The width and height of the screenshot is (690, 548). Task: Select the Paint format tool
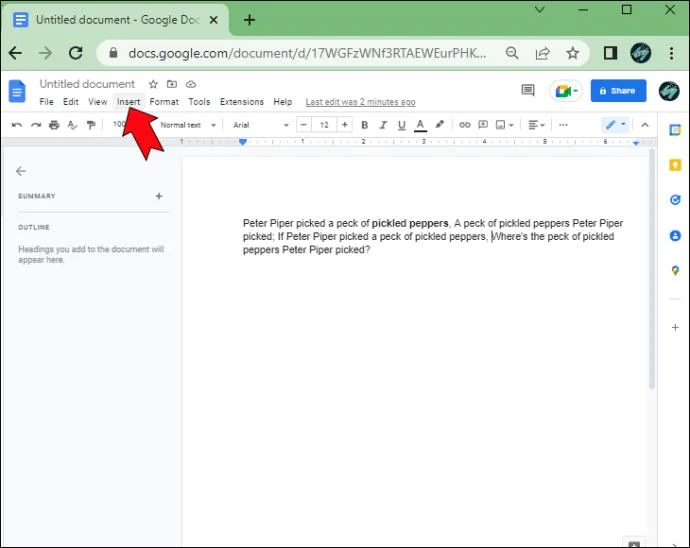tap(91, 125)
